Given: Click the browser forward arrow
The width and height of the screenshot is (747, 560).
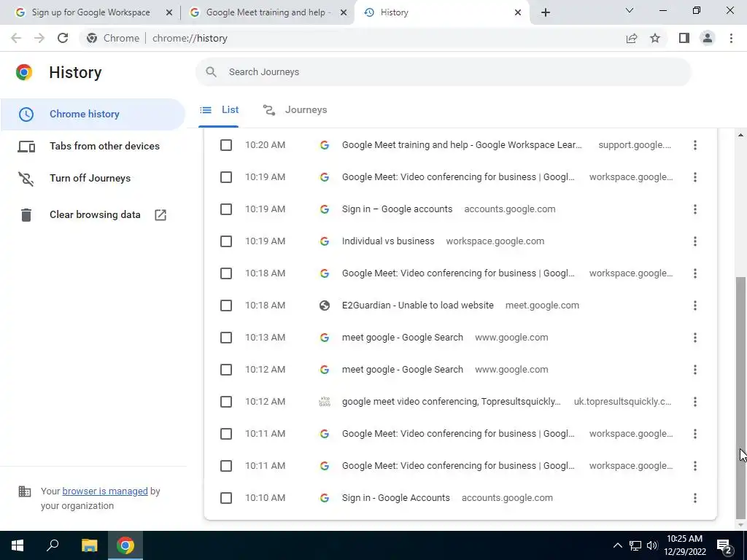Looking at the screenshot, I should pyautogui.click(x=39, y=38).
